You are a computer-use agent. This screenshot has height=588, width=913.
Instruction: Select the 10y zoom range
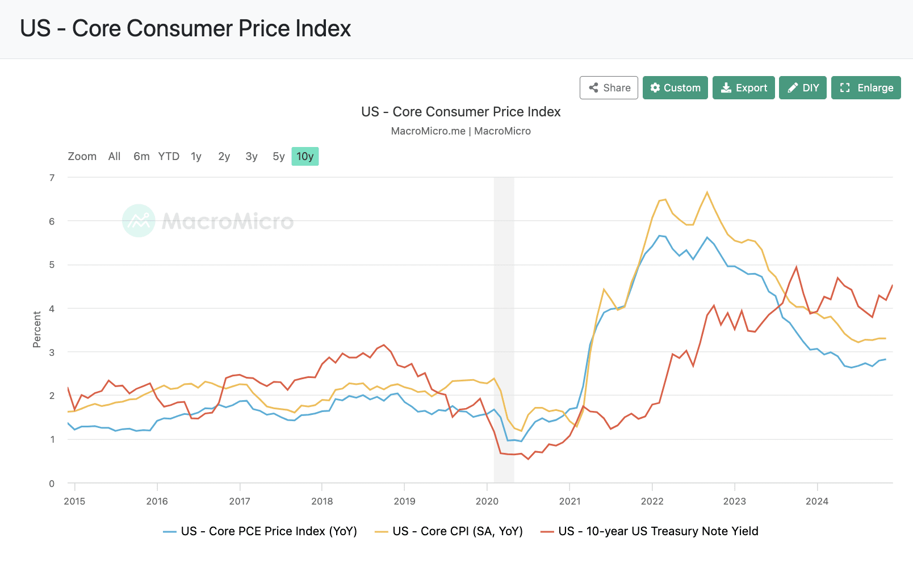[305, 157]
